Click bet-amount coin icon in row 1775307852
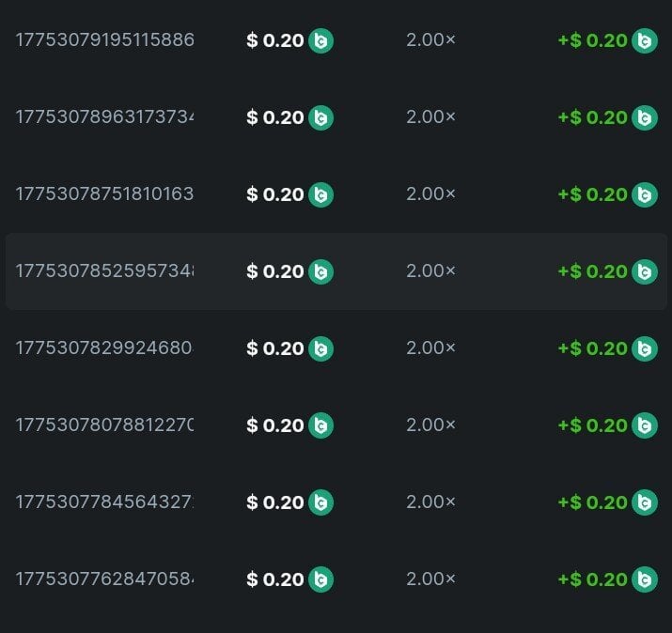Screen dimensions: 672x633 click(320, 271)
